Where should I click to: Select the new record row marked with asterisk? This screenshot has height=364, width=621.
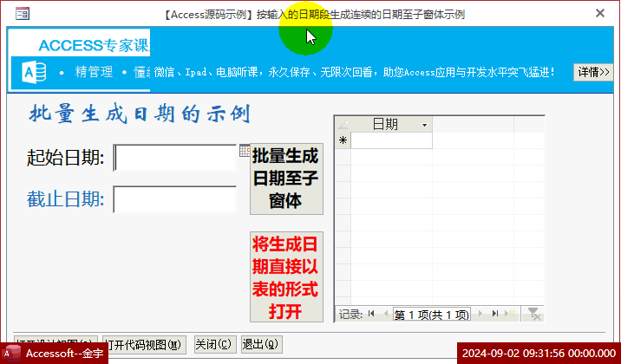point(343,140)
